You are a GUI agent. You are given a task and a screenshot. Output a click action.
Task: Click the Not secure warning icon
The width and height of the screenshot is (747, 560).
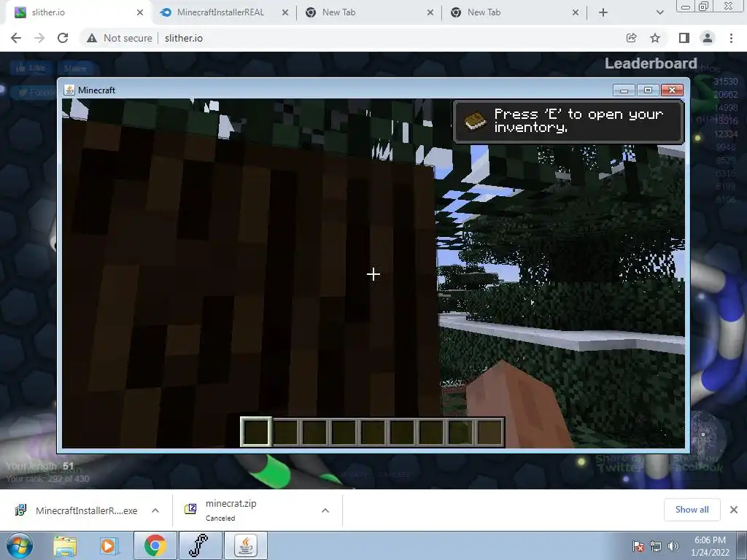click(92, 38)
